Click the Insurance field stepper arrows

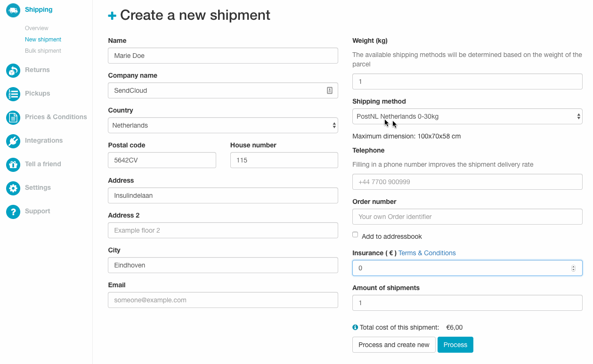tap(573, 268)
